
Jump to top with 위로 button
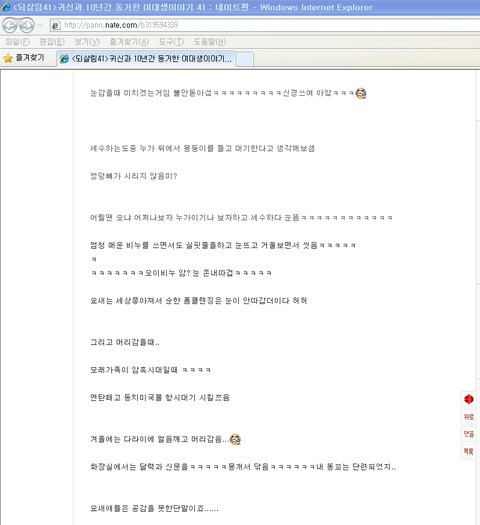[469, 417]
